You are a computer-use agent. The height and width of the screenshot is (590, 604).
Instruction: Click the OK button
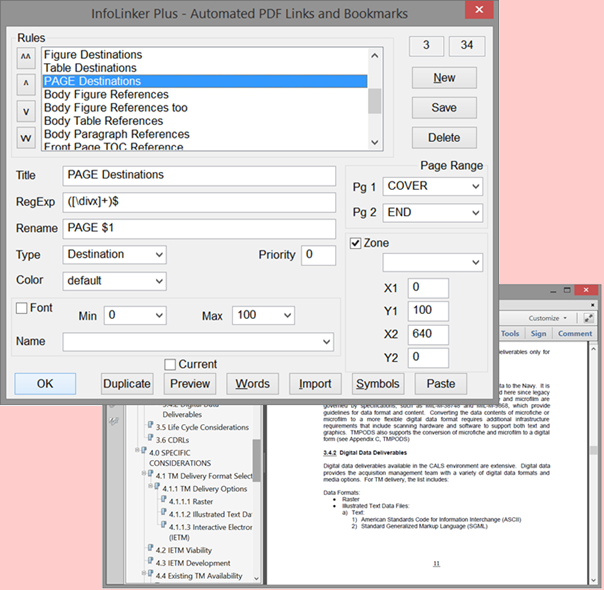(45, 384)
